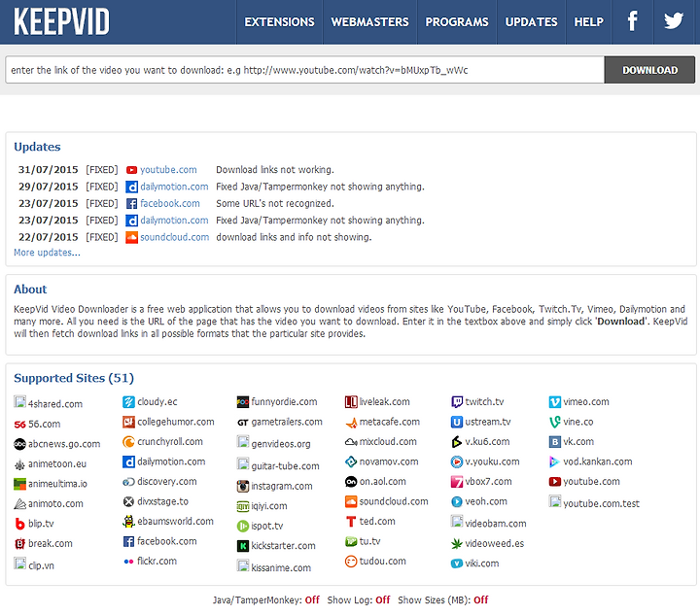This screenshot has width=700, height=615.
Task: Open the youtube.com.test supported site
Action: coord(602,504)
